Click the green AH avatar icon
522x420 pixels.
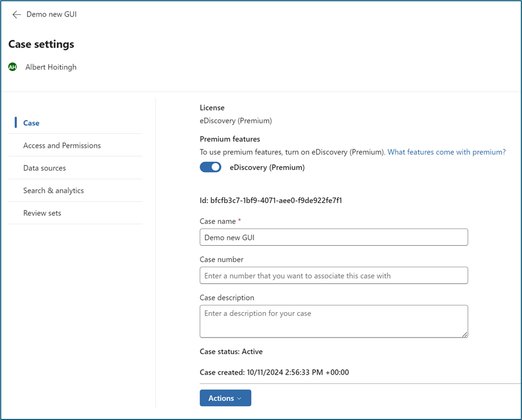pos(13,67)
